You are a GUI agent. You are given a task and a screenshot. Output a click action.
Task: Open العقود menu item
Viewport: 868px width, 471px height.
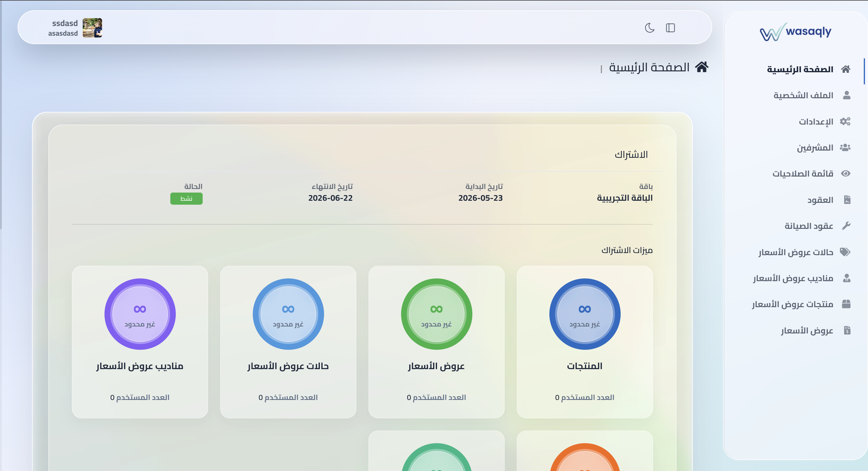[x=820, y=200]
